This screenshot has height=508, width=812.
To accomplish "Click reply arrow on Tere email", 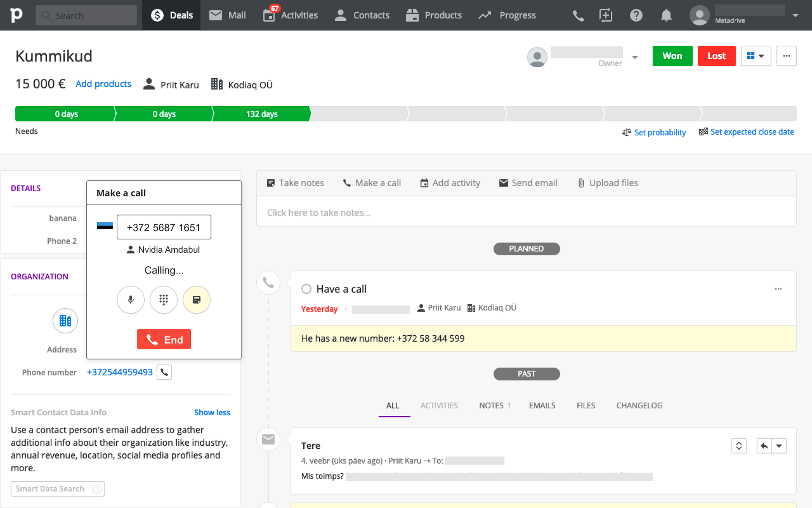I will click(x=764, y=446).
